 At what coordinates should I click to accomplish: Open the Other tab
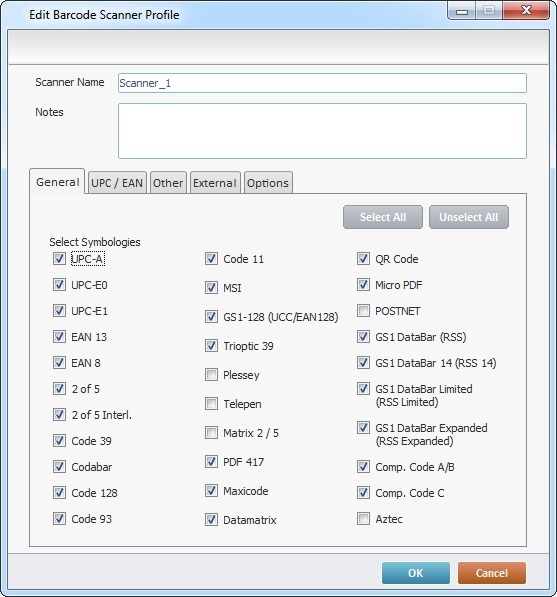tap(168, 183)
